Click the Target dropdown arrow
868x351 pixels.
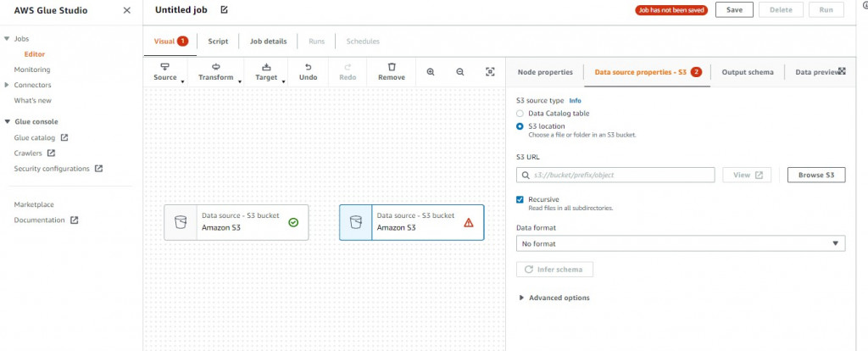(x=283, y=81)
